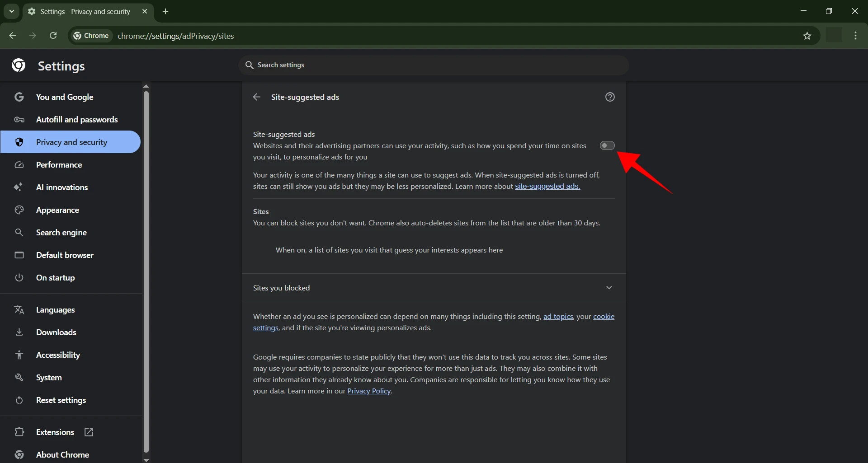Screen dimensions: 868x463
Task: Go back using the Site-suggested ads arrow
Action: click(257, 97)
